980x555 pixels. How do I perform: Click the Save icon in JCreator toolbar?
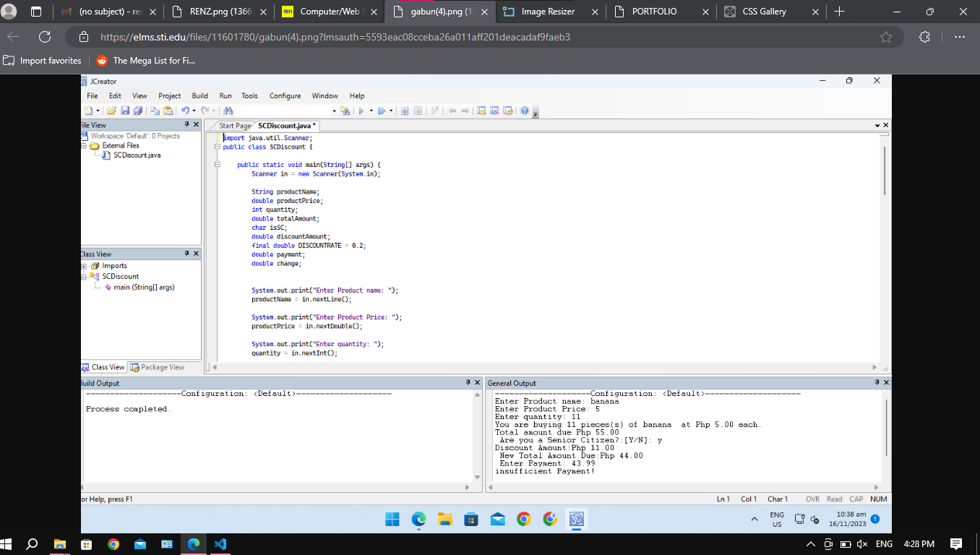coord(125,111)
